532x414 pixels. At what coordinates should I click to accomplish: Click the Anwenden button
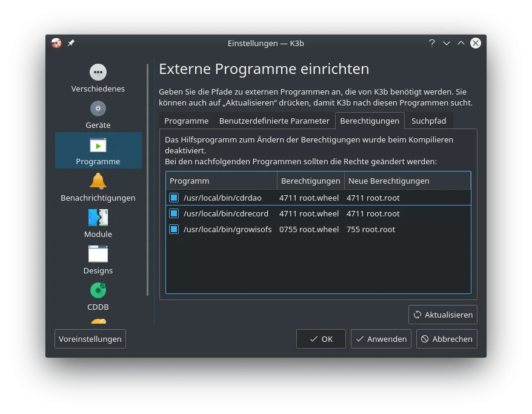pyautogui.click(x=381, y=339)
